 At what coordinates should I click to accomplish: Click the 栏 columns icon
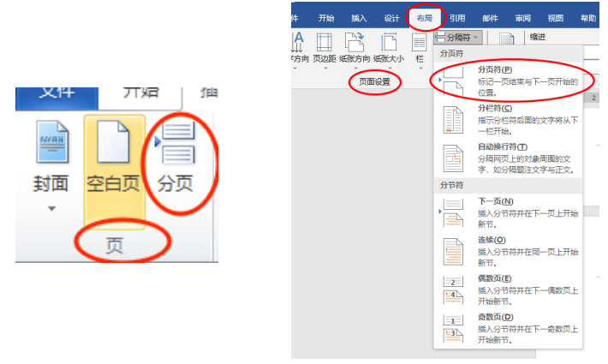click(419, 43)
